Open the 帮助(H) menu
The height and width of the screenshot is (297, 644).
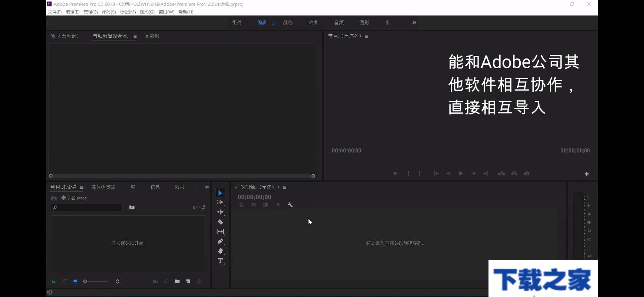point(186,12)
